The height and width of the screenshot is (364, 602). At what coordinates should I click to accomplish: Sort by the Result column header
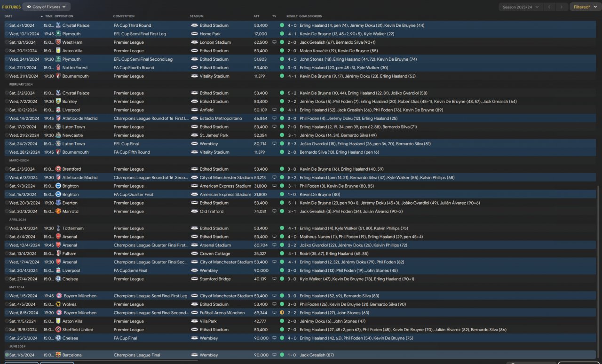(292, 16)
